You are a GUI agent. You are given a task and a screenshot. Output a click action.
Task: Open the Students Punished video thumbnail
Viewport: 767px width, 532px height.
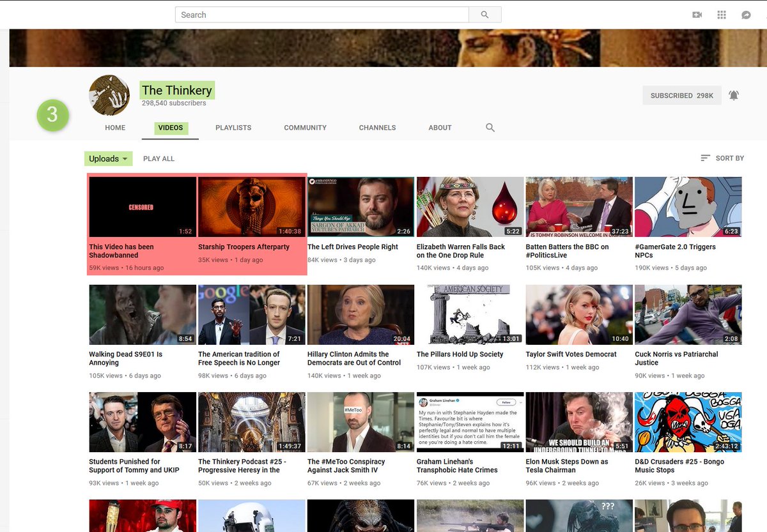pyautogui.click(x=143, y=422)
